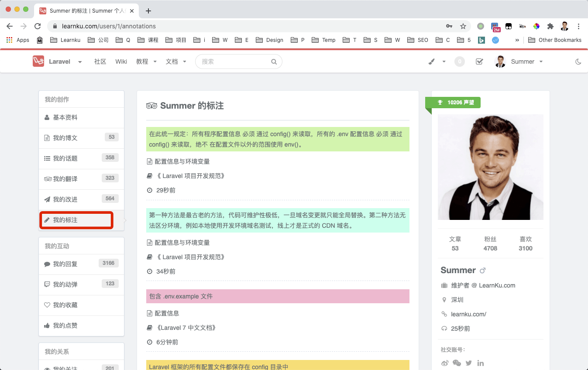Open a new tab with the plus button
The height and width of the screenshot is (370, 588).
click(148, 11)
